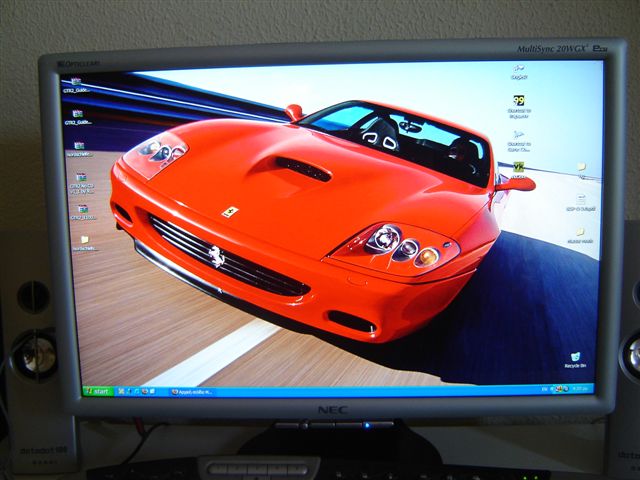This screenshot has height=480, width=640.
Task: Switch to the open window's taskbar button
Action: click(x=192, y=392)
